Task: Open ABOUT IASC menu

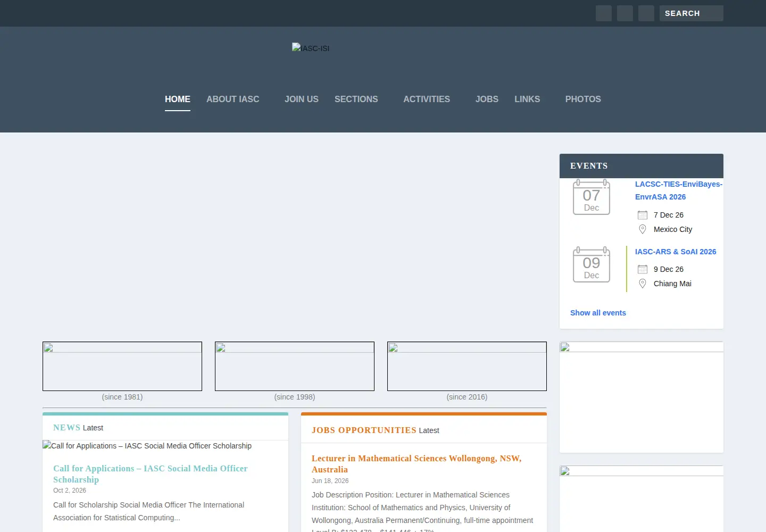Action: (x=232, y=99)
